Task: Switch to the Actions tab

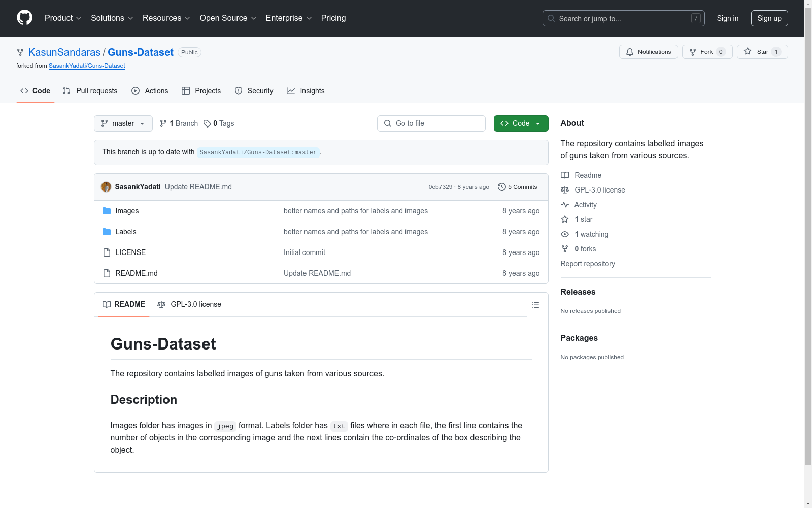Action: 150,91
